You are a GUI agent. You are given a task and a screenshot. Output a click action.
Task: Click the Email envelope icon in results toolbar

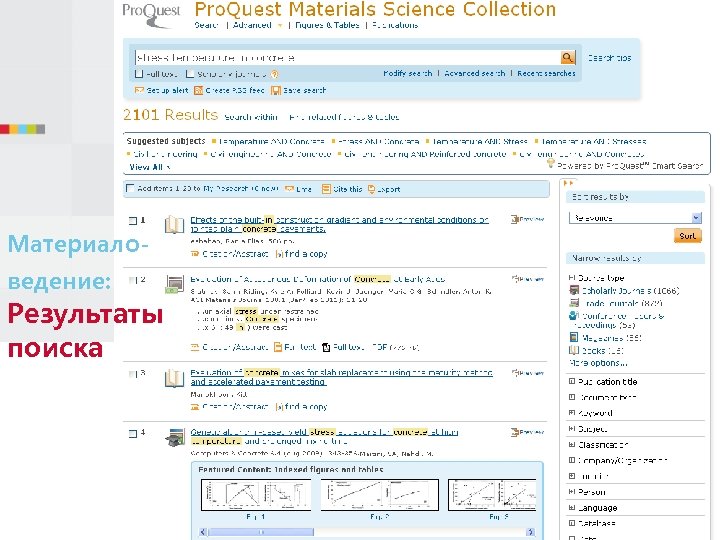coord(289,189)
